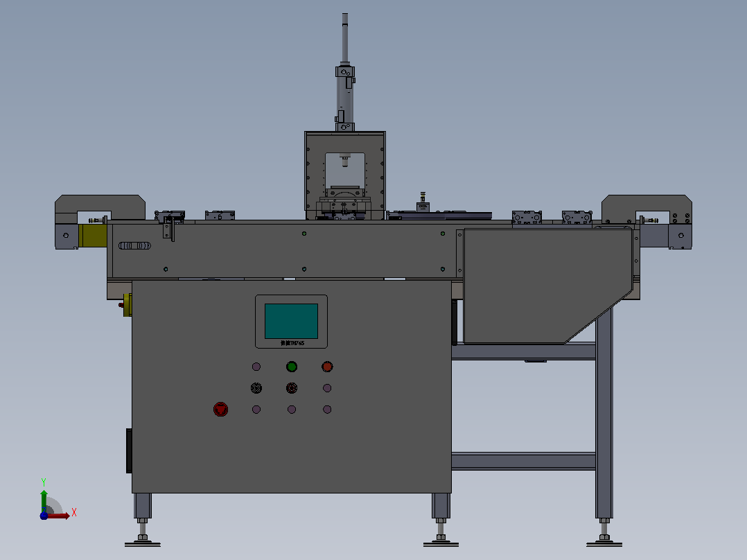
Task: Select the purple button hole left of the green button
Action: [x=256, y=367]
